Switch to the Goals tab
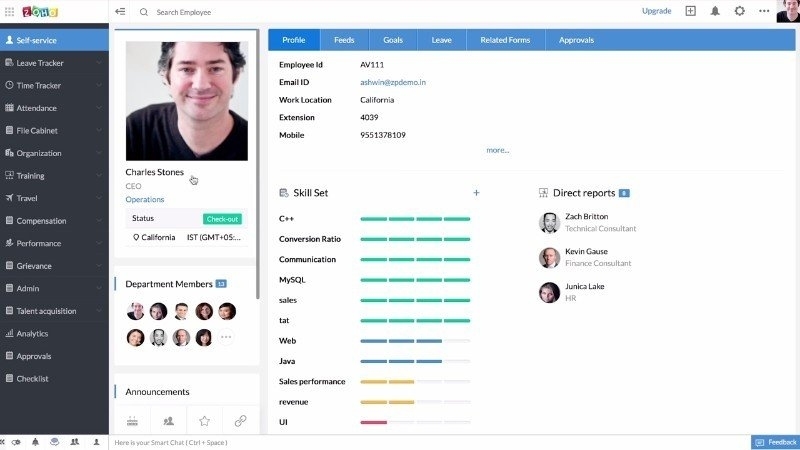This screenshot has height=450, width=800. click(x=393, y=40)
